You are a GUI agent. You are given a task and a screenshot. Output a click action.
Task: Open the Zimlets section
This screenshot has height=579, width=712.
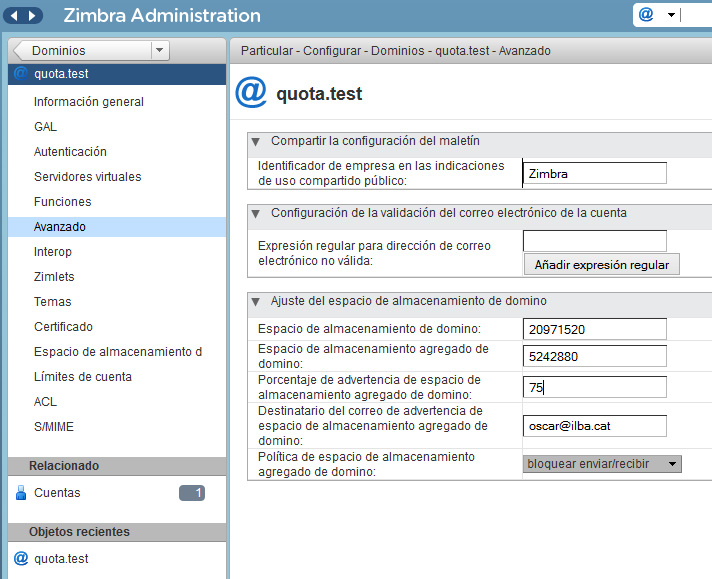(54, 277)
